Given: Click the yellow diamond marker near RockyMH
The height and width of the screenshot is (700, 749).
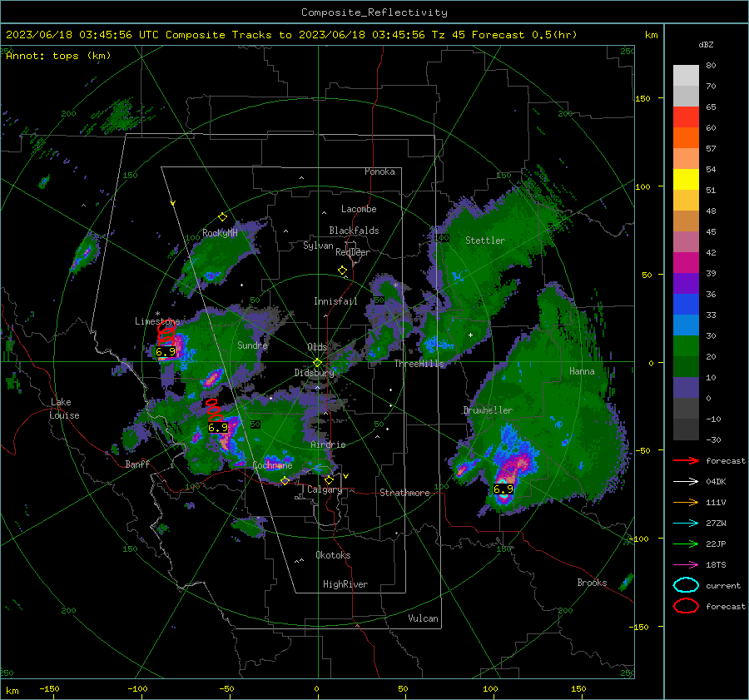Looking at the screenshot, I should coord(222,217).
